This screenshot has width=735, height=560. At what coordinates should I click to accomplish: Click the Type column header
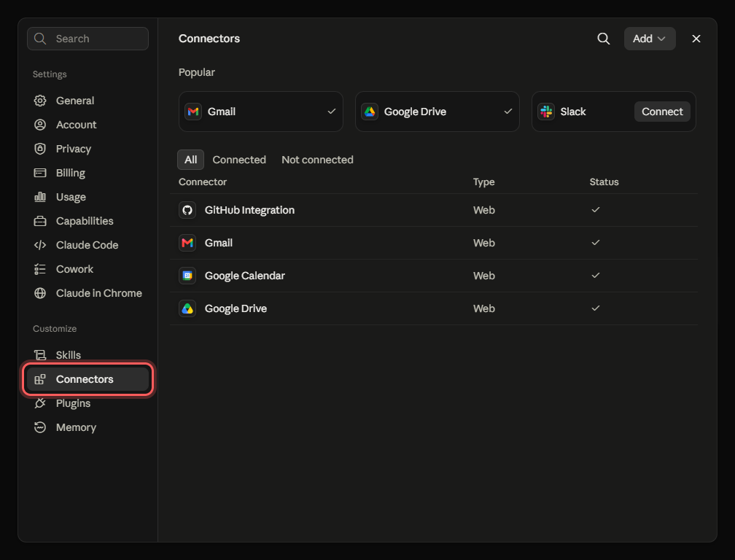click(x=483, y=182)
